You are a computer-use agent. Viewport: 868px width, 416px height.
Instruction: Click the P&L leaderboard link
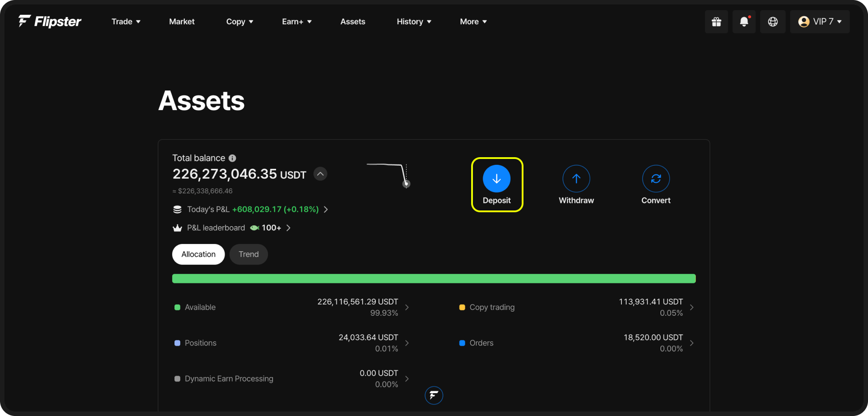pyautogui.click(x=216, y=228)
